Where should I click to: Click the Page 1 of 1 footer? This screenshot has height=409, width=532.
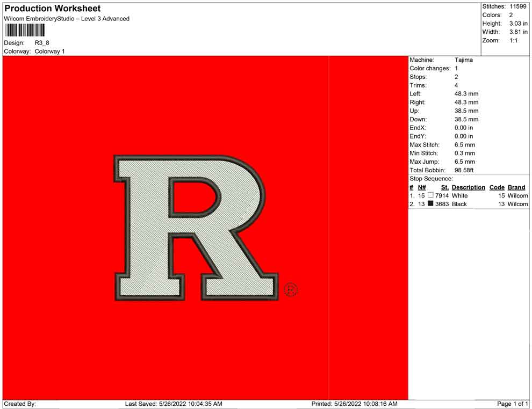tap(513, 404)
